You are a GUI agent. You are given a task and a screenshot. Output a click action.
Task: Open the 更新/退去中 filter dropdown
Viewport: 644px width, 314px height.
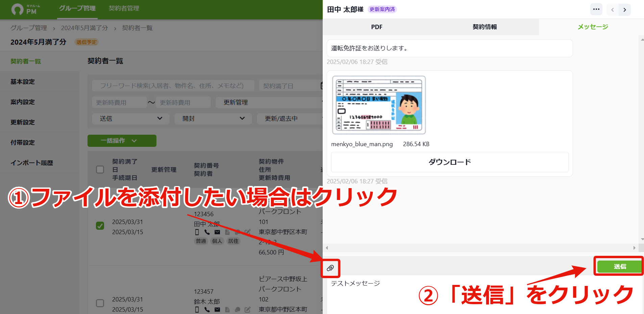click(290, 119)
